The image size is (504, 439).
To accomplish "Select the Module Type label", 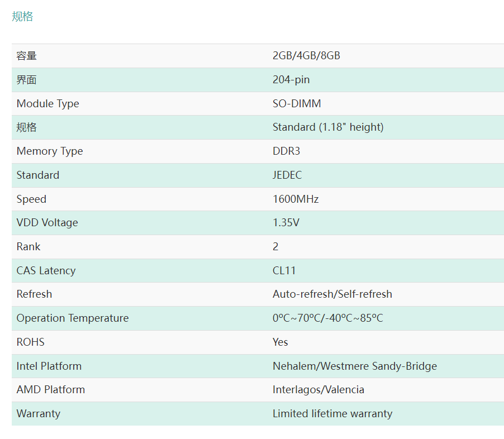I will [x=48, y=104].
